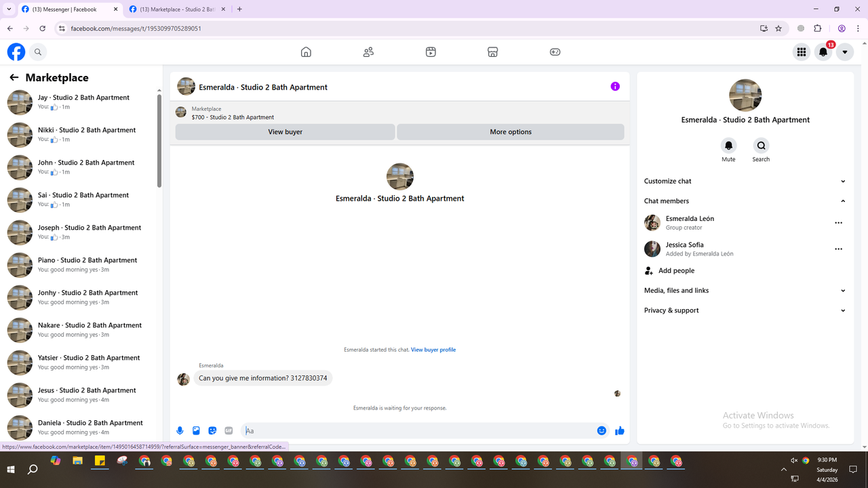Click the chat list scrollbar
The width and height of the screenshot is (868, 488).
pyautogui.click(x=159, y=140)
